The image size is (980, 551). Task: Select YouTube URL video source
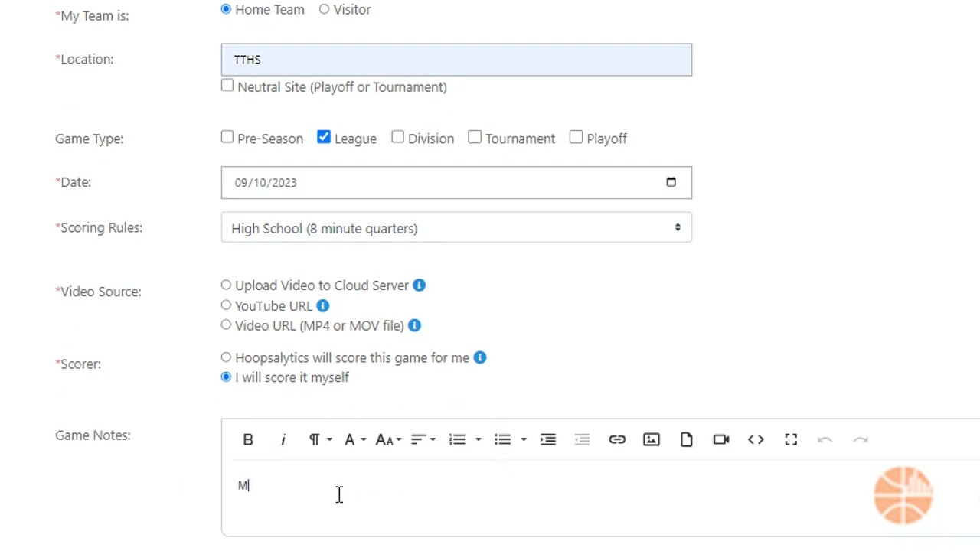[226, 305]
